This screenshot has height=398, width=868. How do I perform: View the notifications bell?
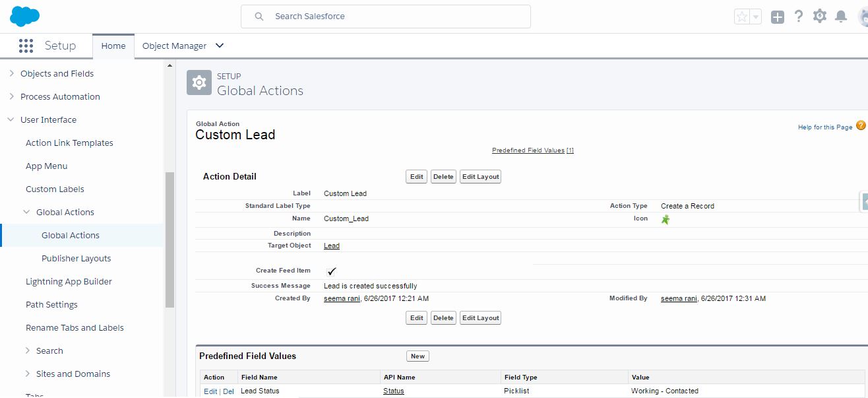(x=840, y=16)
